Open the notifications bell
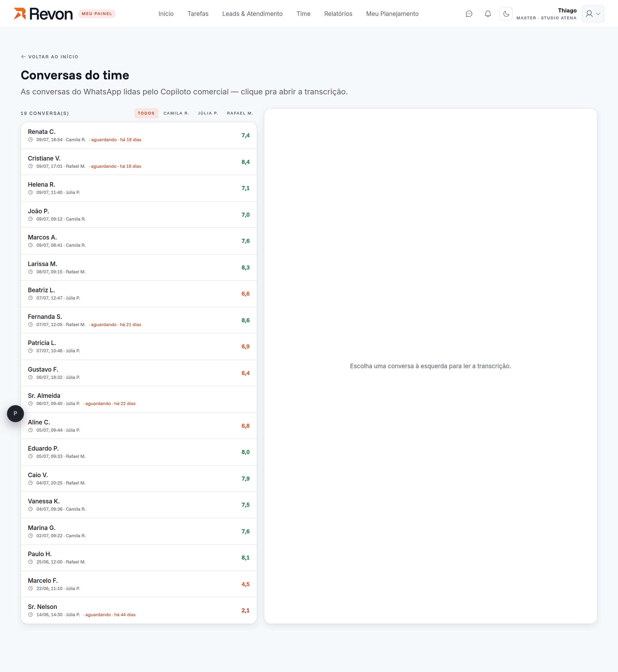Screen dimensions: 618x672 pos(488,14)
